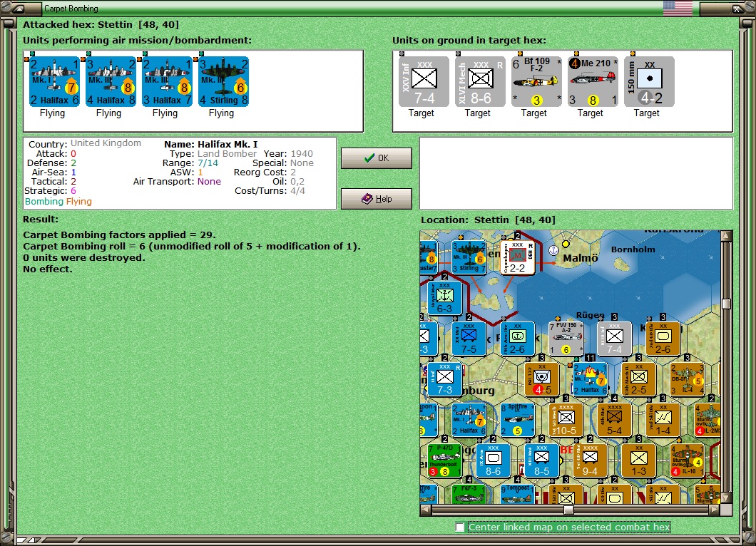Image resolution: width=756 pixels, height=546 pixels.
Task: Click the Stirling Mk. III bomber on the map
Action: [x=469, y=257]
